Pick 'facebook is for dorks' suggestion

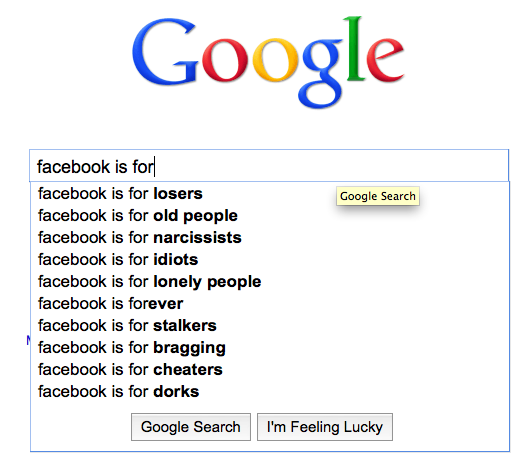click(x=270, y=392)
